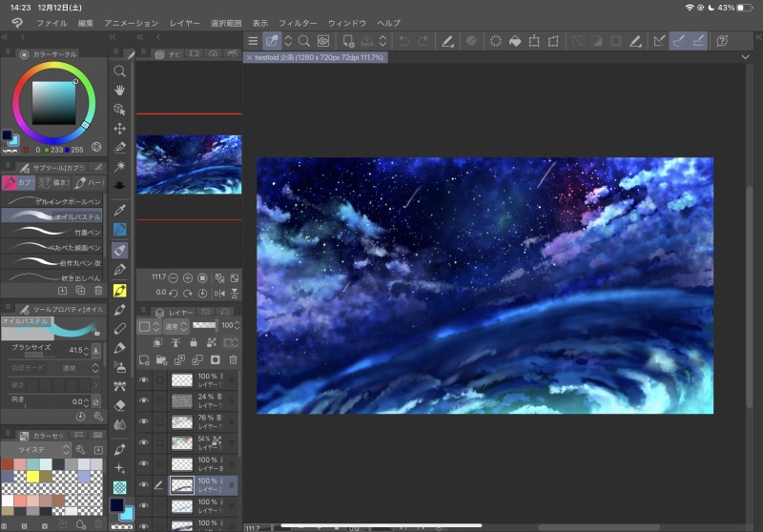This screenshot has width=763, height=532.
Task: Hide the 24% opacity layer
Action: point(144,400)
